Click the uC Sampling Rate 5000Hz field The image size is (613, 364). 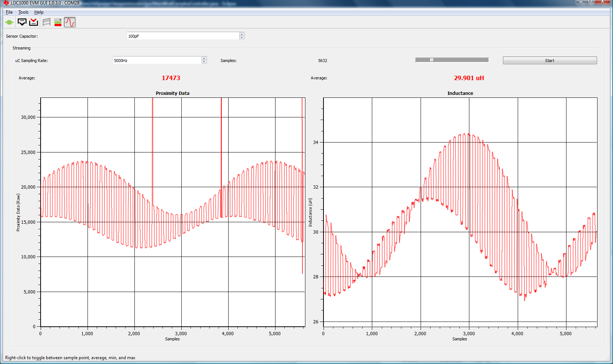click(160, 60)
